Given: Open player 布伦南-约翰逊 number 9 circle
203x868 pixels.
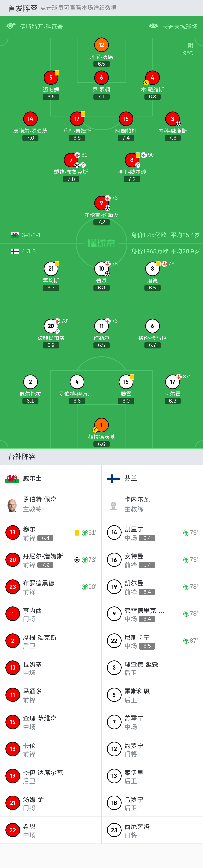Looking at the screenshot, I should (x=101, y=203).
